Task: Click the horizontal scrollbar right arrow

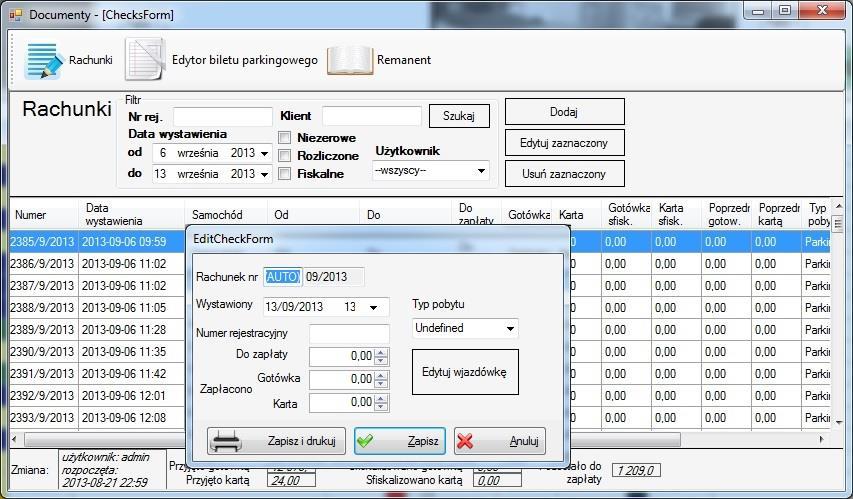Action: (x=822, y=439)
